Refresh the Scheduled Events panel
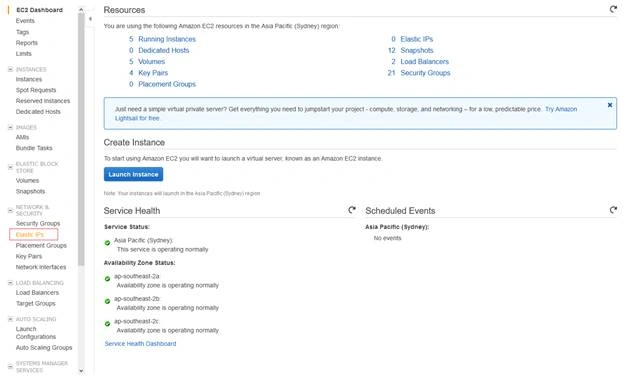 point(613,210)
